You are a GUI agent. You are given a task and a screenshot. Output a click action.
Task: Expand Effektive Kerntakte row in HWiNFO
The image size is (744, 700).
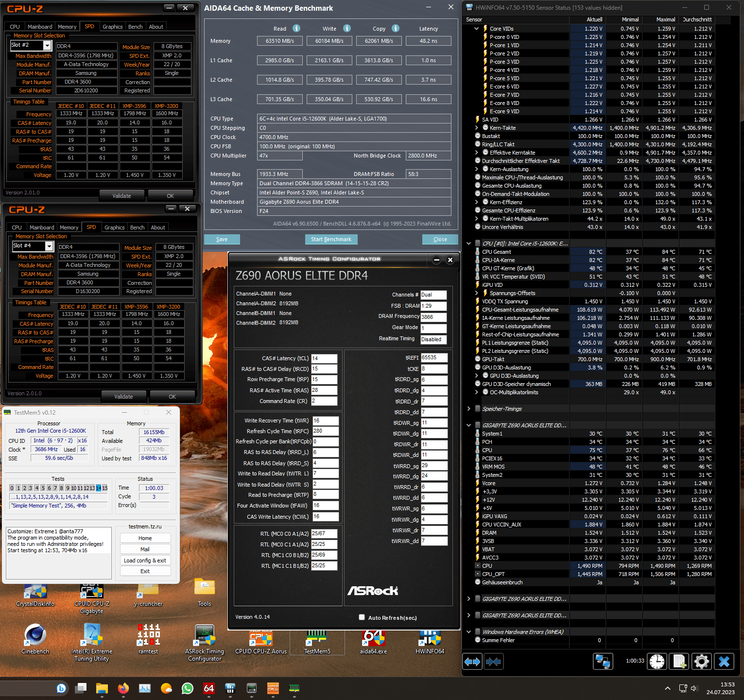(x=477, y=153)
